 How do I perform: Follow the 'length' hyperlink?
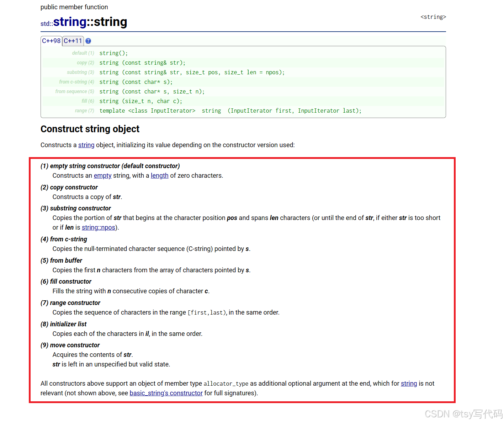tap(160, 176)
